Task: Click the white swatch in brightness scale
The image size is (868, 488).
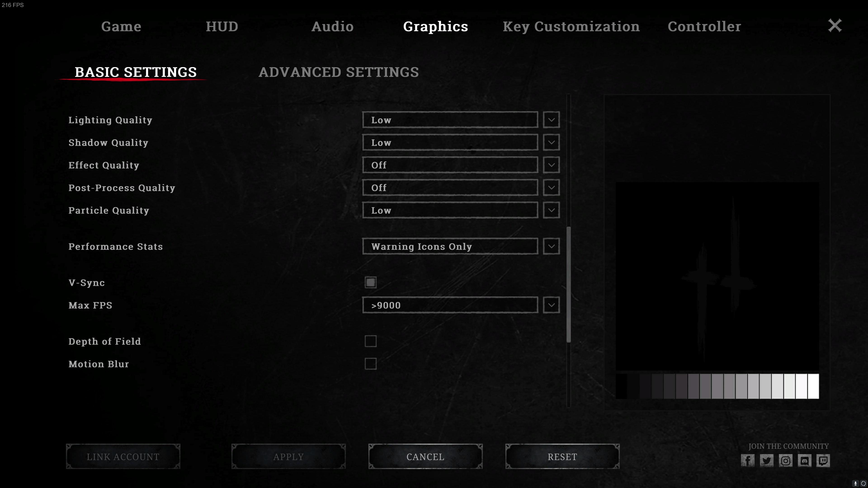Action: [813, 386]
